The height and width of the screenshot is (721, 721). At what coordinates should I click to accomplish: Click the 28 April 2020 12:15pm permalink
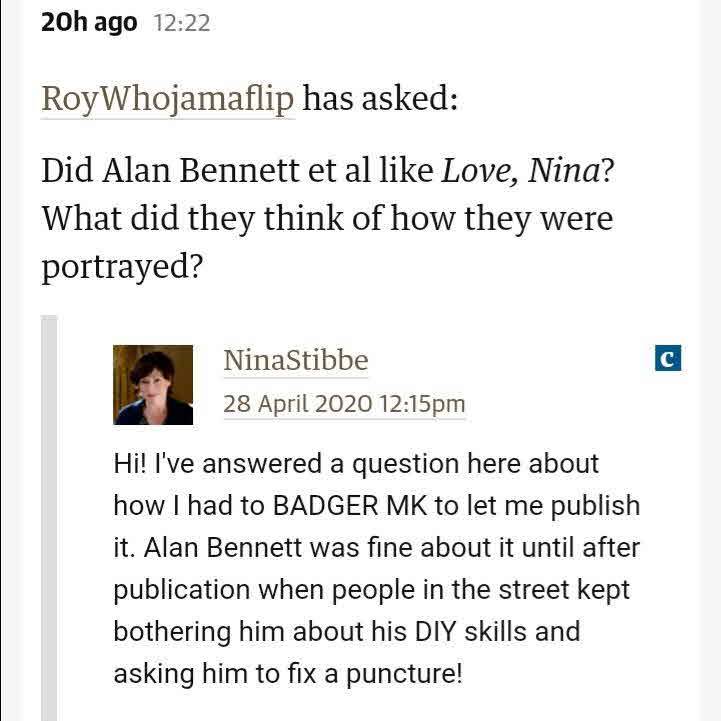pyautogui.click(x=344, y=405)
